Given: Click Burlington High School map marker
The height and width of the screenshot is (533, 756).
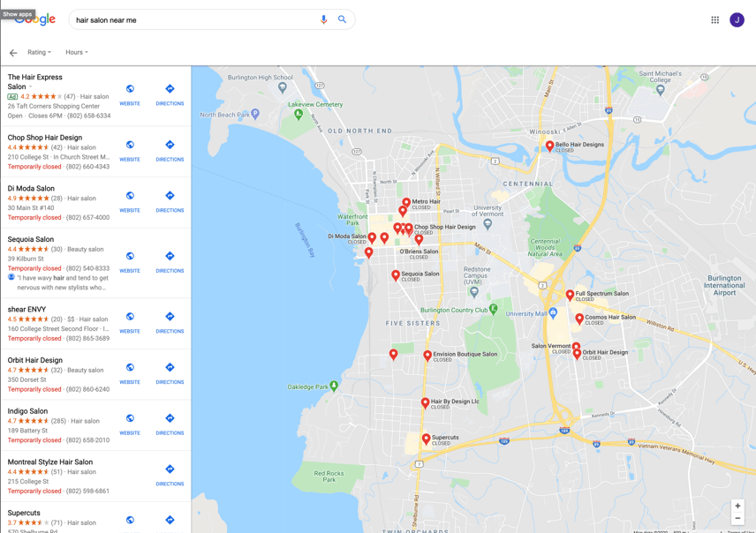Looking at the screenshot, I should click(283, 87).
